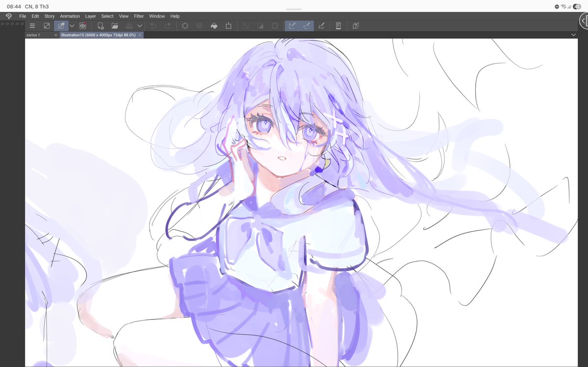Open the Clip Studio logo menu
The height and width of the screenshot is (367, 588).
tap(8, 16)
